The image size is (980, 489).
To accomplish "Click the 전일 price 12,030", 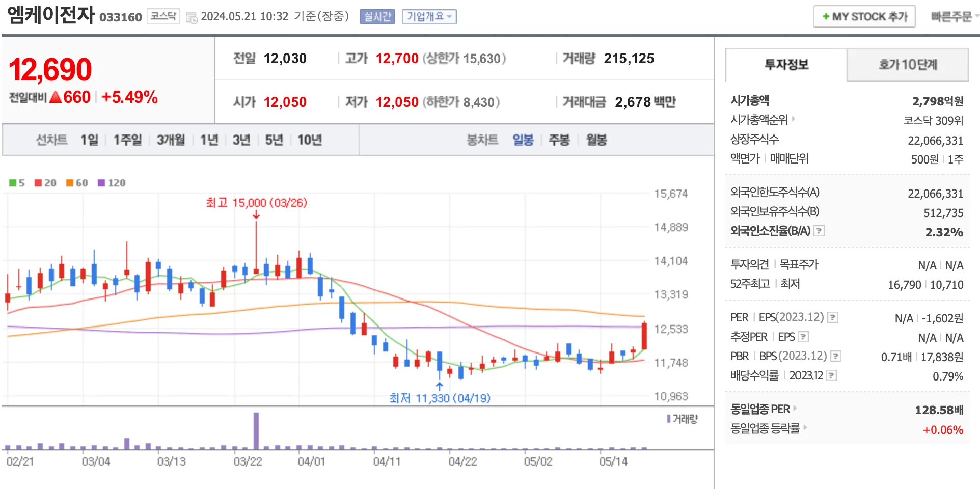I will [x=285, y=59].
